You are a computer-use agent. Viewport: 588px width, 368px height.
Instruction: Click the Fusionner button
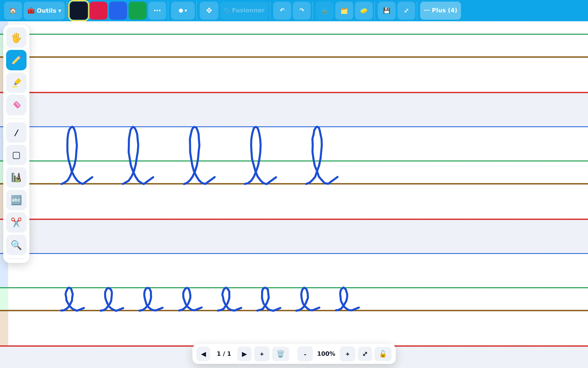(x=244, y=10)
